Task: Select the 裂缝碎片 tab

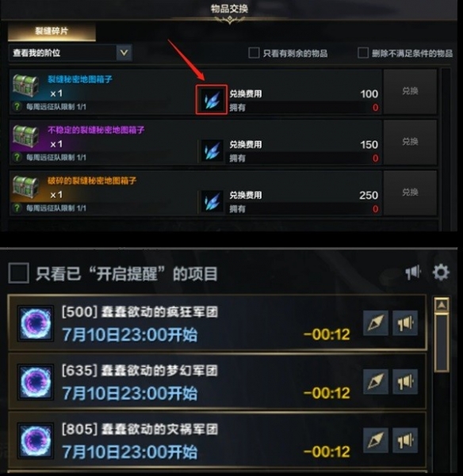Action: 52,31
